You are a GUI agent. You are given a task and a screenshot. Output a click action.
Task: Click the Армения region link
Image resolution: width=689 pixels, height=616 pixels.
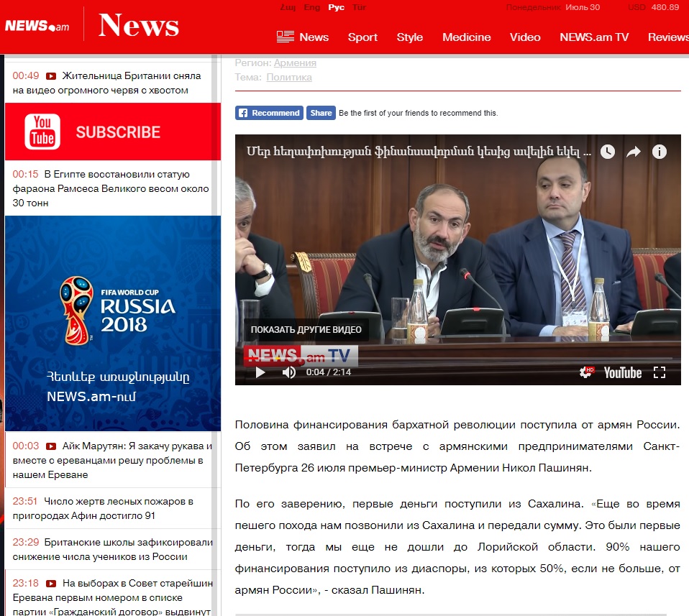pyautogui.click(x=295, y=63)
